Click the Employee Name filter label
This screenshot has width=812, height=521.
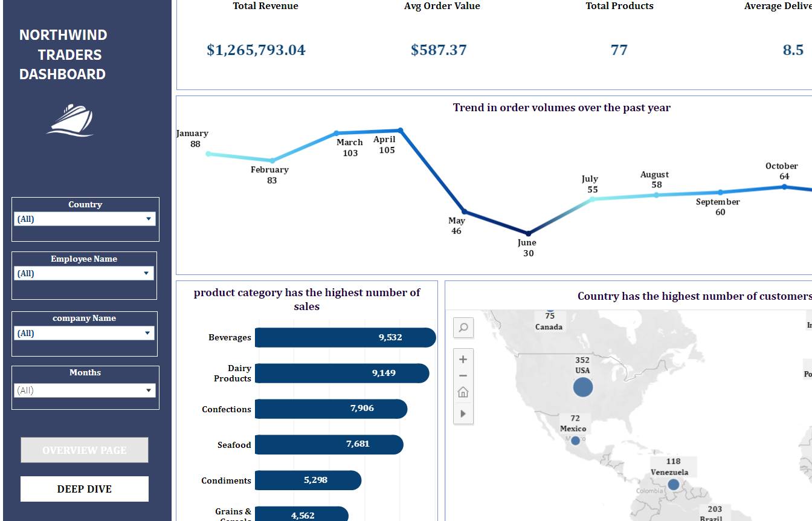[x=84, y=259]
